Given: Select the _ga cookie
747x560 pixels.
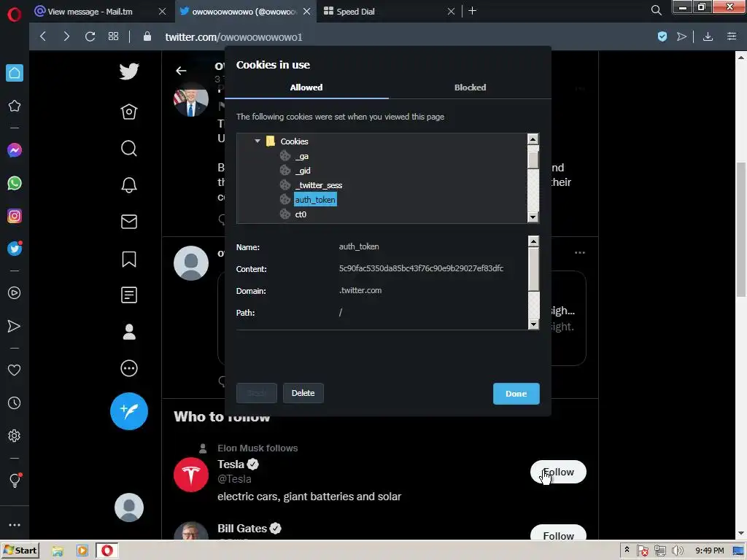Looking at the screenshot, I should (301, 156).
